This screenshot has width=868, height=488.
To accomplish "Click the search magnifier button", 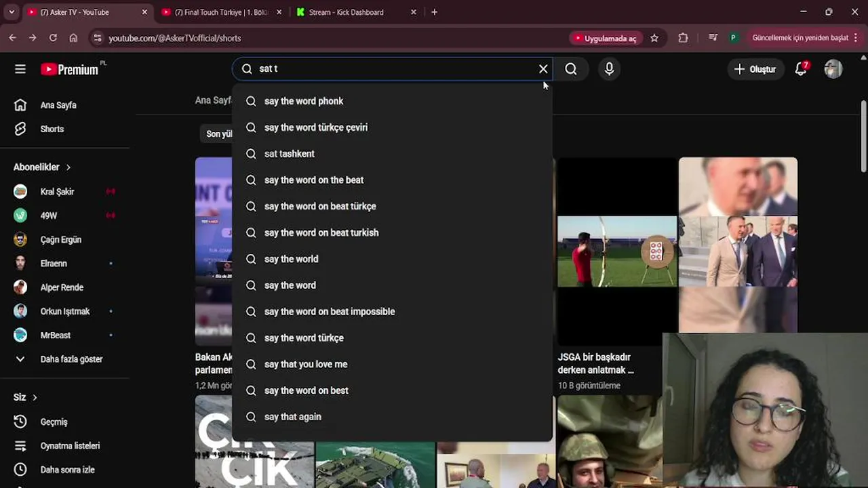I will (571, 68).
